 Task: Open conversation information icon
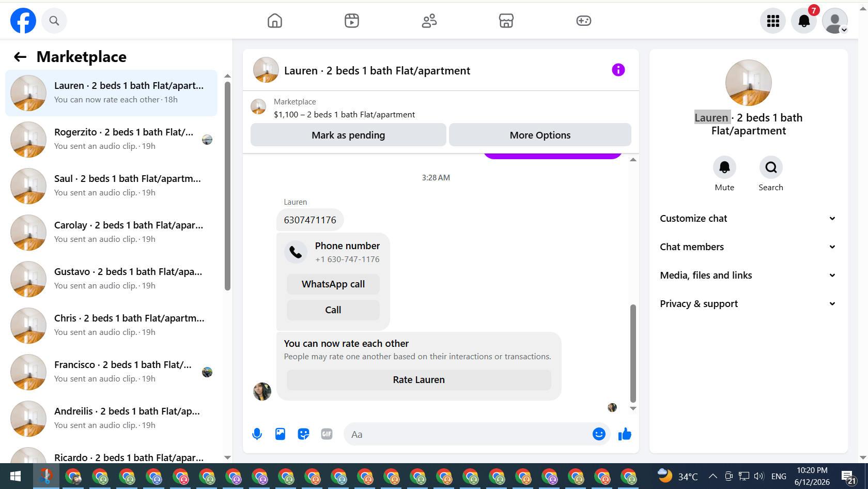[618, 70]
